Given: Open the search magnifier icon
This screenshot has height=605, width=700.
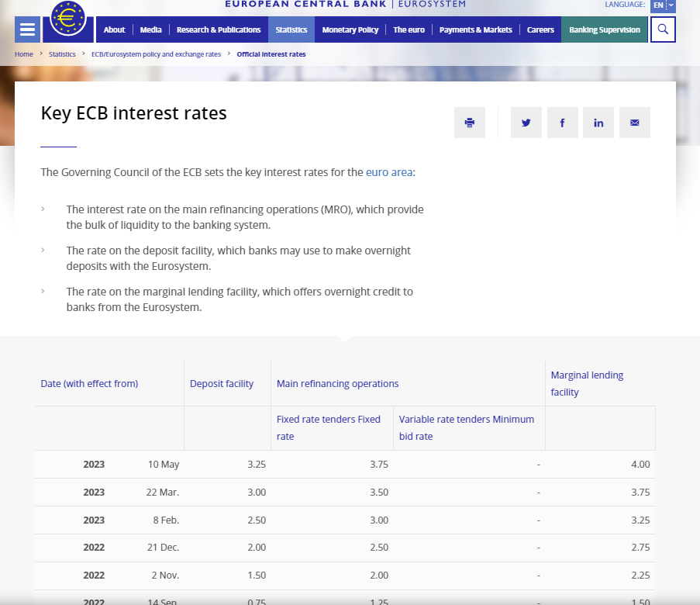Looking at the screenshot, I should click(x=663, y=29).
